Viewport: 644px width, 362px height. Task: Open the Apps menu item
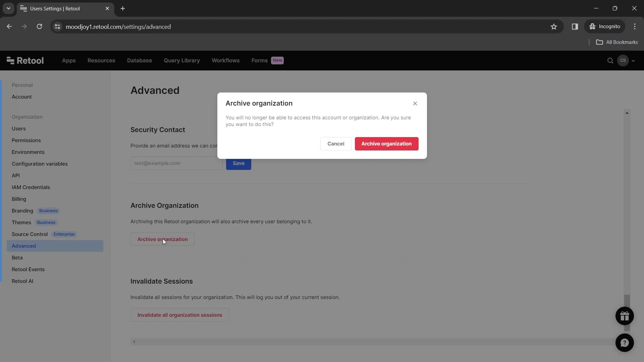coord(68,60)
